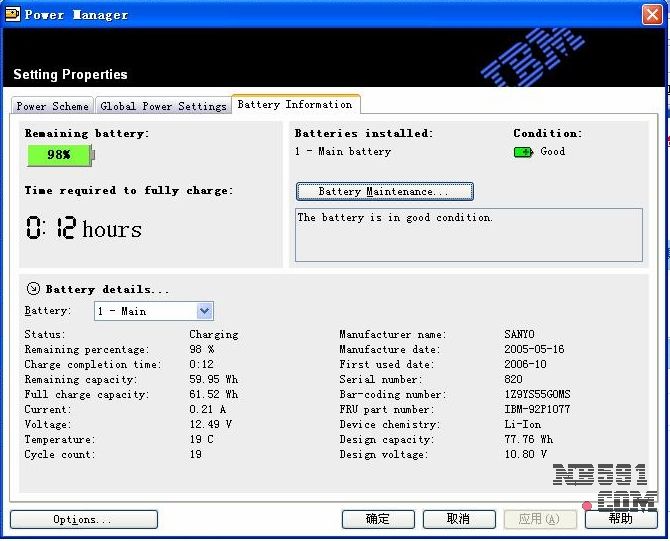Open the Global Power Settings tab

pyautogui.click(x=163, y=106)
